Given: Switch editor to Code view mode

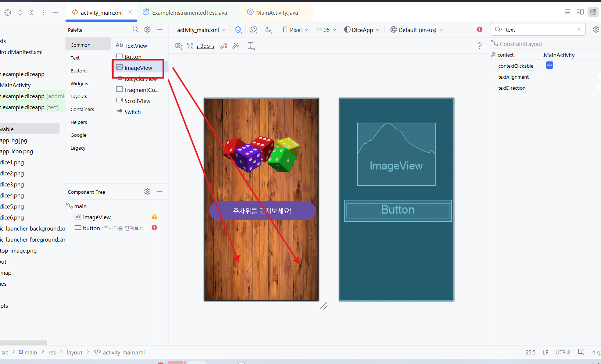Looking at the screenshot, I should tap(568, 12).
